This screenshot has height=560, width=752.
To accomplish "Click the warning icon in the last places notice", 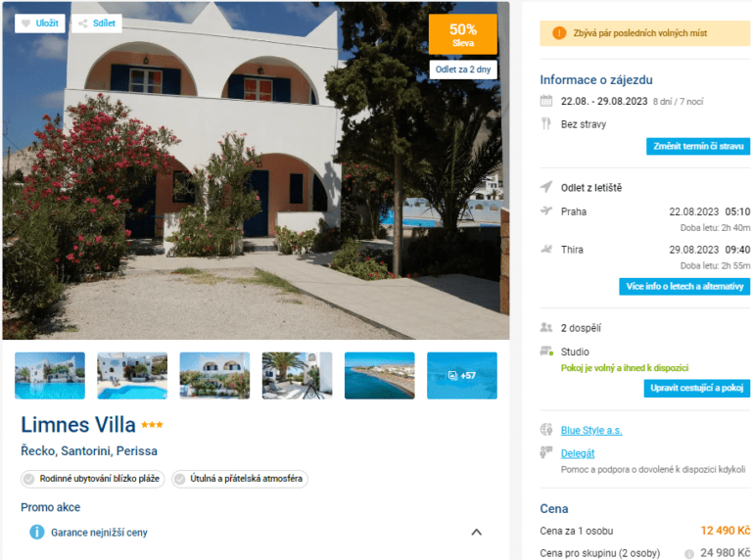I will pyautogui.click(x=559, y=33).
